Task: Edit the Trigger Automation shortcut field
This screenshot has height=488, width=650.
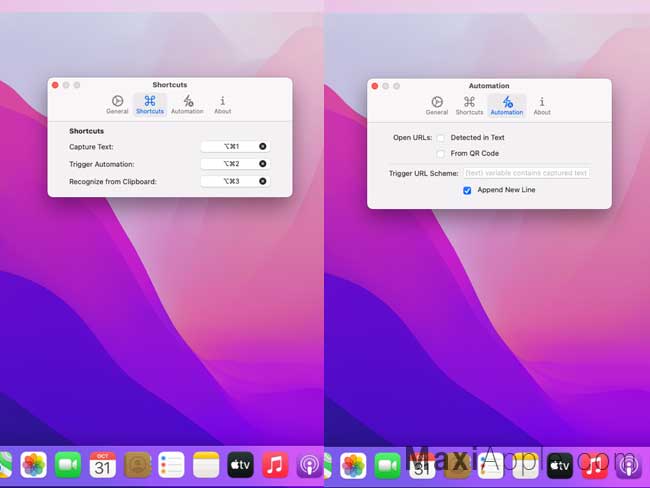Action: point(235,164)
